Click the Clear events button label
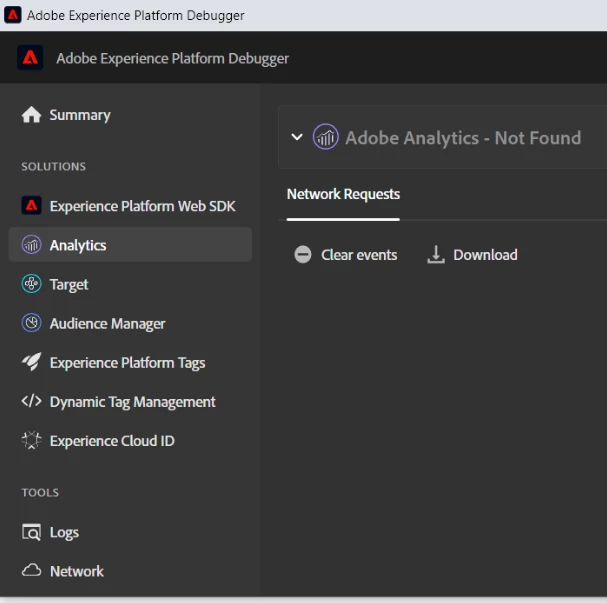Viewport: 607px width, 603px height. pyautogui.click(x=359, y=255)
